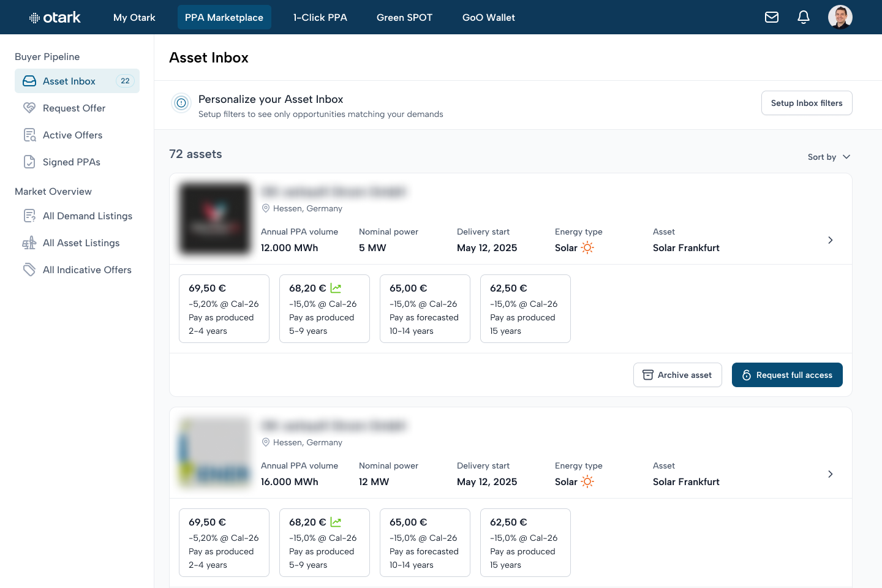Click the All Asset Listings turbine icon
882x588 pixels.
[29, 243]
